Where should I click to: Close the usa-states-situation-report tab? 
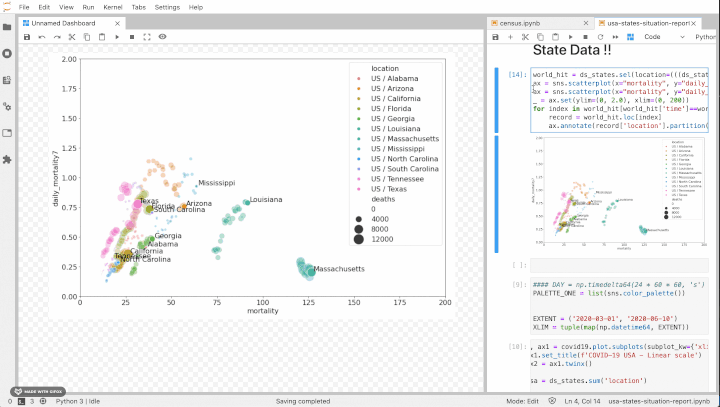click(693, 23)
